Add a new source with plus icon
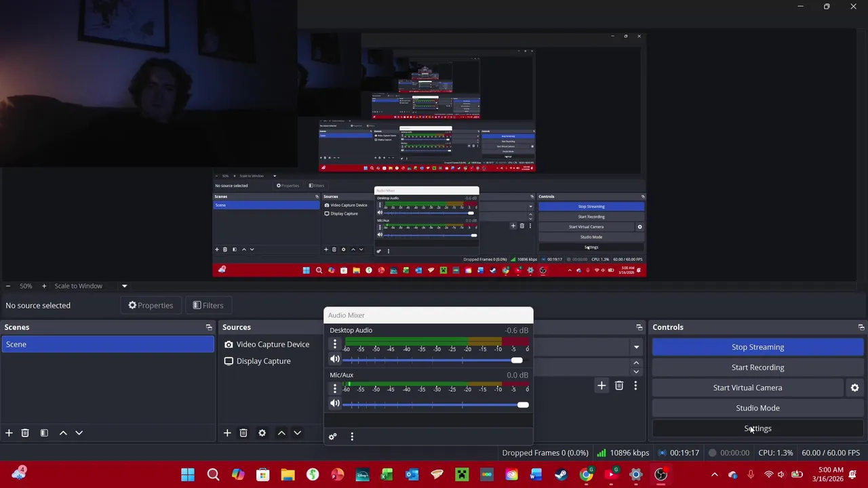The width and height of the screenshot is (868, 488). (227, 432)
